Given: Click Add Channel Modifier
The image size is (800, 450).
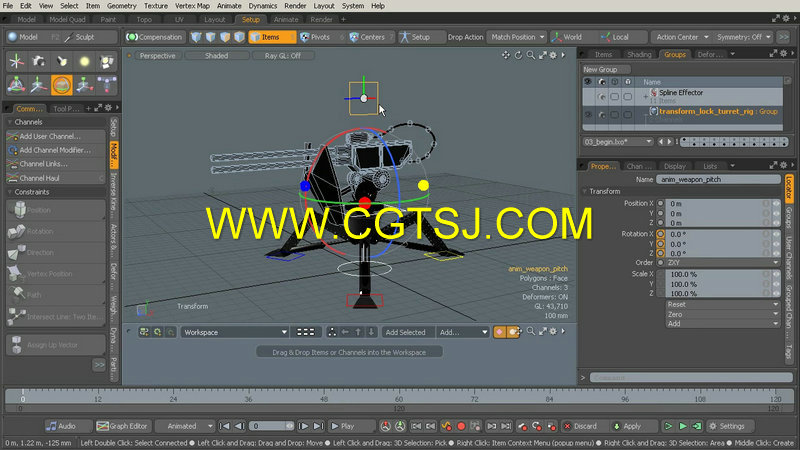Looking at the screenshot, I should pos(55,150).
